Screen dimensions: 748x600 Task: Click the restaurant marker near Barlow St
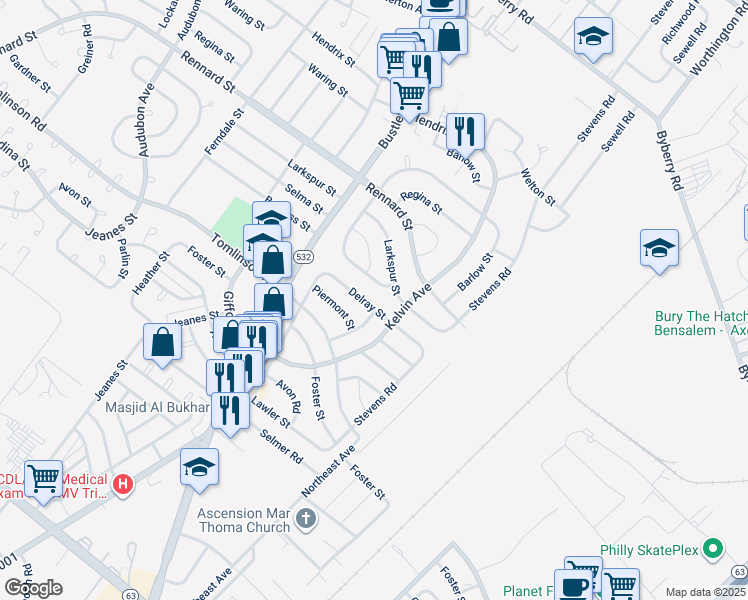(465, 132)
